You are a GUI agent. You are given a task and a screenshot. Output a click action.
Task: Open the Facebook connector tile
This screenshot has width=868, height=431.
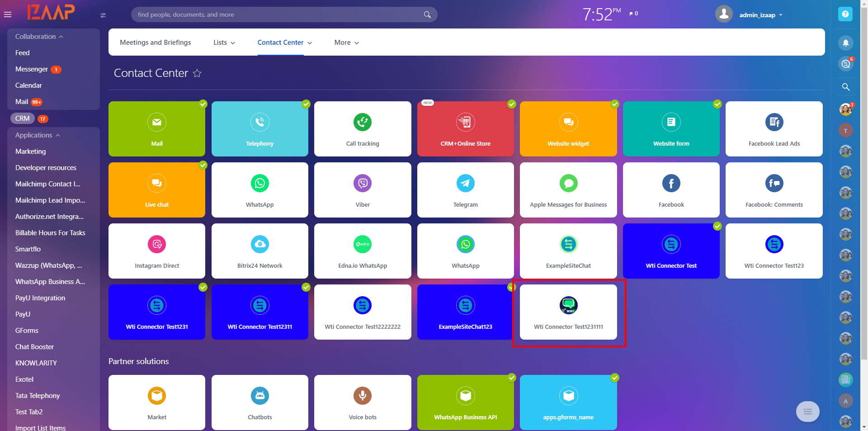(671, 190)
